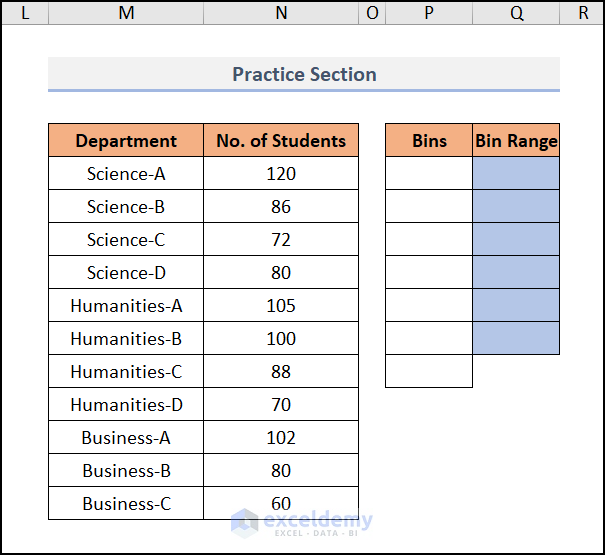Screen dimensions: 605x555
Task: Click column O header
Action: click(372, 12)
